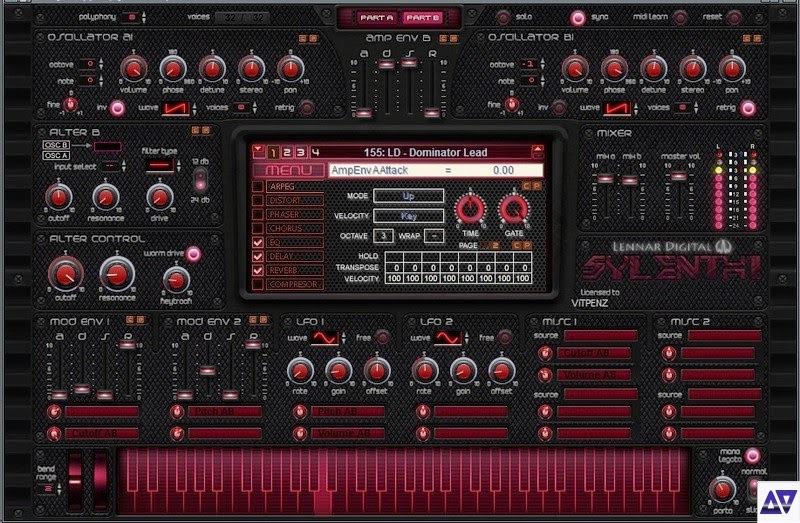Viewport: 800px width, 523px height.
Task: Toggle Oscillator A1 inv button
Action: point(117,108)
